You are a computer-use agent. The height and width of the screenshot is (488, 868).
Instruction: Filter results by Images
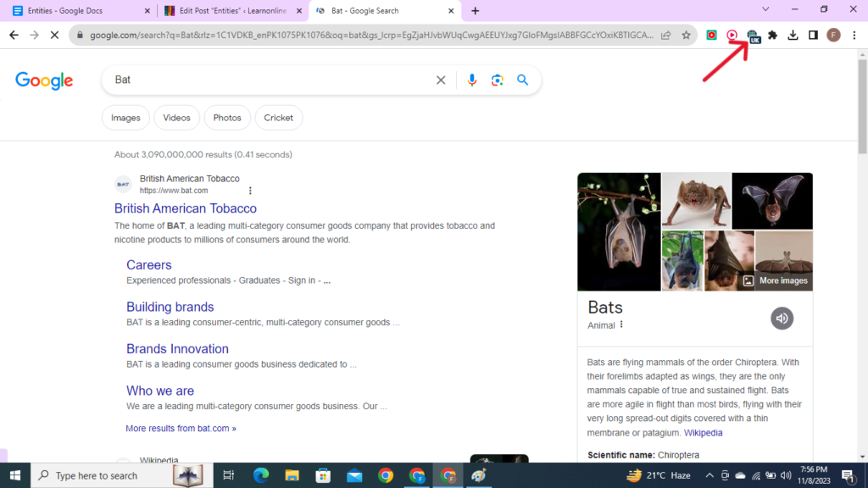tap(125, 118)
